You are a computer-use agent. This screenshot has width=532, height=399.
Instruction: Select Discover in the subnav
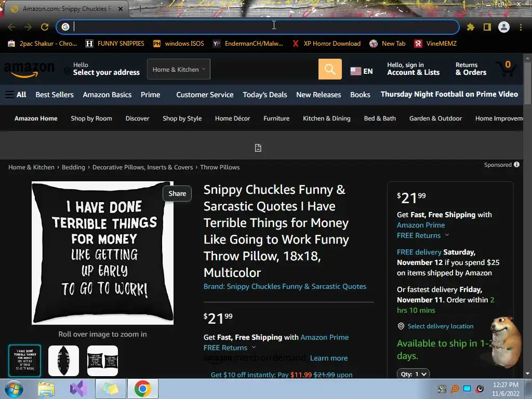click(137, 118)
